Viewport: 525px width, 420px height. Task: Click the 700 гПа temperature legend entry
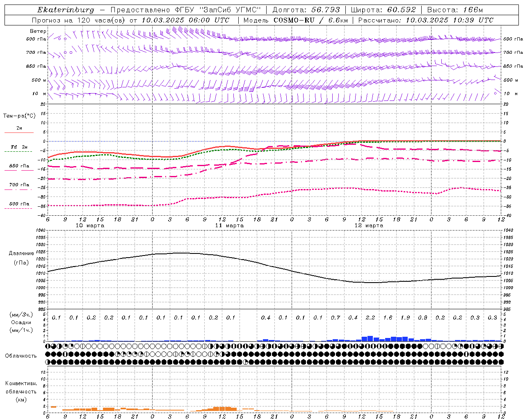(x=19, y=185)
